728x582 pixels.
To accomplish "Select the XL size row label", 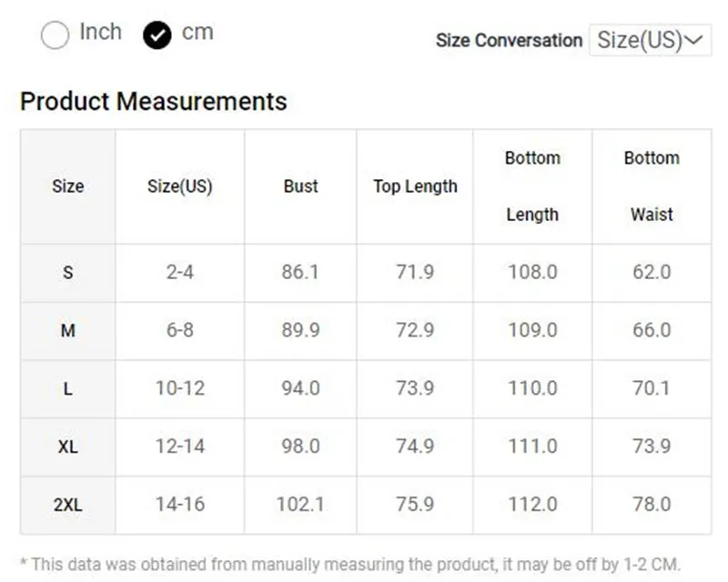I will (x=67, y=447).
